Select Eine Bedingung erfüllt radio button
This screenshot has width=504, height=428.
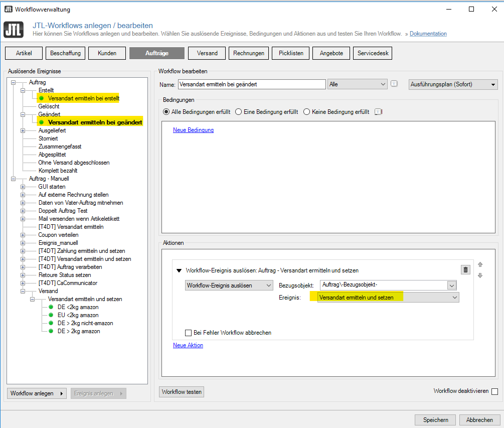coord(239,111)
